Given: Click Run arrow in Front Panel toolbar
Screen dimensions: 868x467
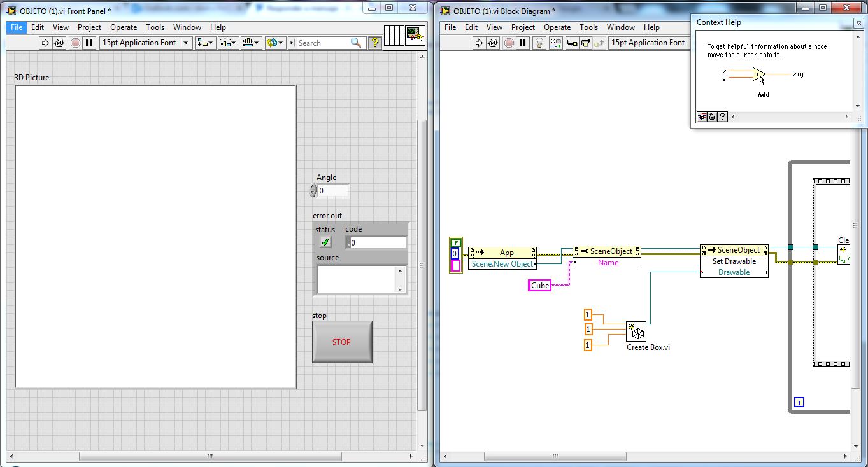Looking at the screenshot, I should tap(45, 43).
